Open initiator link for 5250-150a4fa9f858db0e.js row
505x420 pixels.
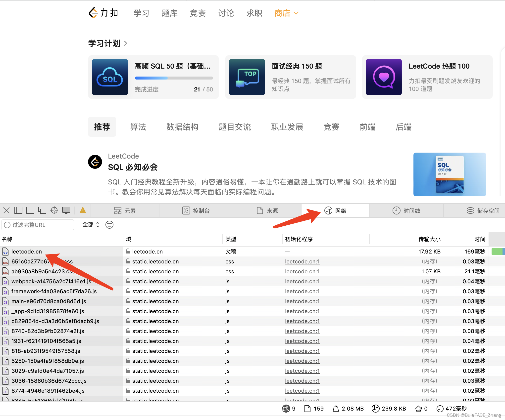tap(302, 361)
